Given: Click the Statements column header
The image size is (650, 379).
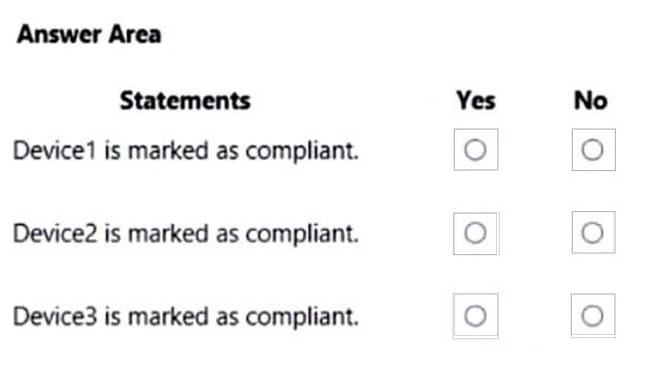Looking at the screenshot, I should tap(185, 101).
